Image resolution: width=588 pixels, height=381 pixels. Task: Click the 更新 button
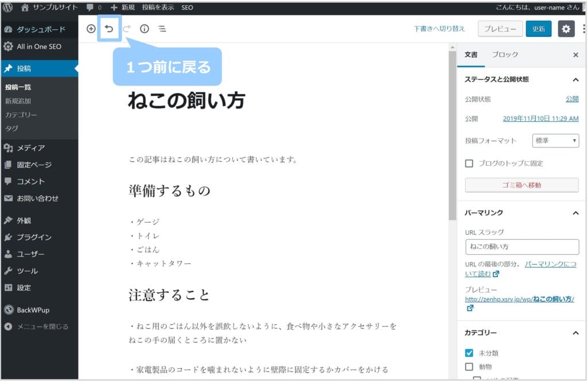point(538,29)
